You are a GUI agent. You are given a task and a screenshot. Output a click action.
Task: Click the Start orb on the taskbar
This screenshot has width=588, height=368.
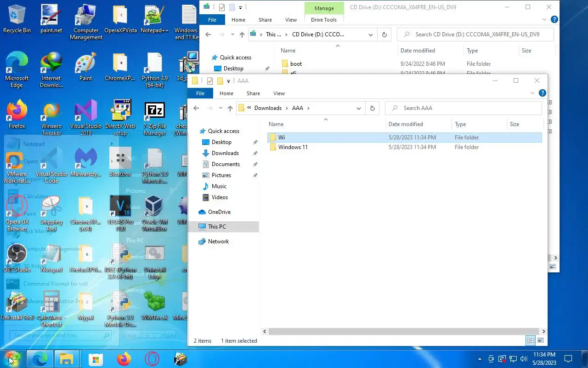(11, 359)
